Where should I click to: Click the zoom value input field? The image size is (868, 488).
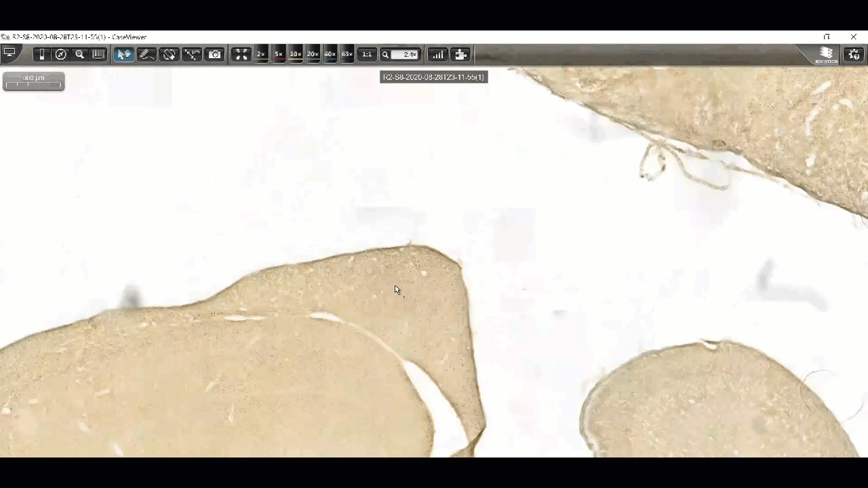click(406, 54)
